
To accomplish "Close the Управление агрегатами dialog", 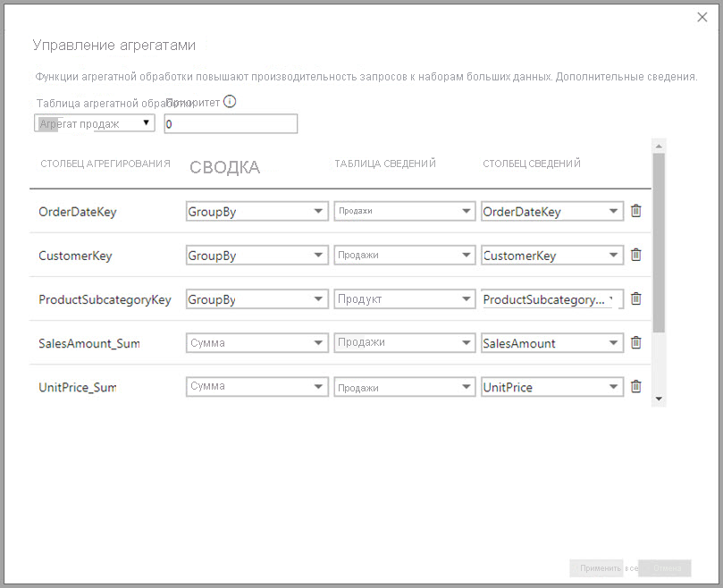I will (x=702, y=17).
